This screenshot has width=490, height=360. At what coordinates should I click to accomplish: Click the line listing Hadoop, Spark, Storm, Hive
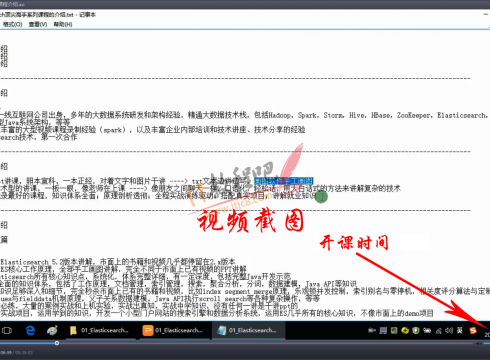pyautogui.click(x=245, y=115)
